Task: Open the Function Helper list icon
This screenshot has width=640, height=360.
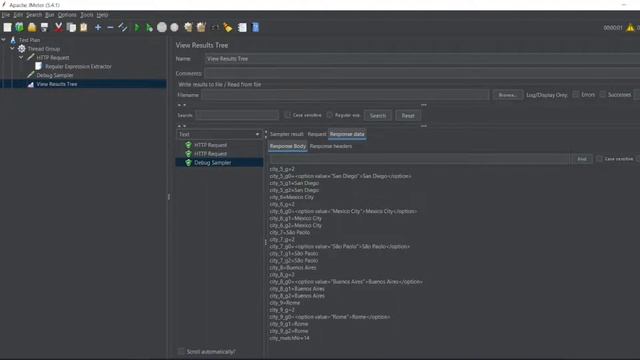Action: (242, 27)
